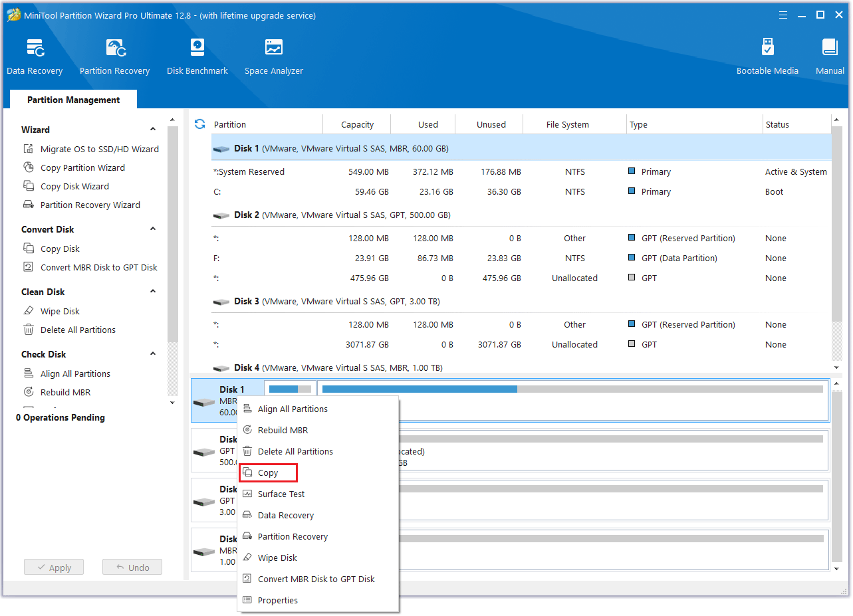Image resolution: width=853 pixels, height=616 pixels.
Task: Select Delete All Partitions in context menu
Action: pyautogui.click(x=318, y=451)
